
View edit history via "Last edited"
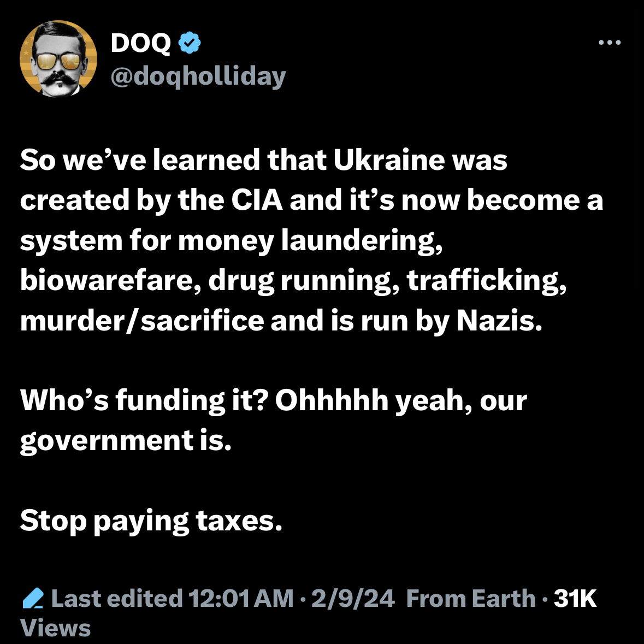[116, 599]
